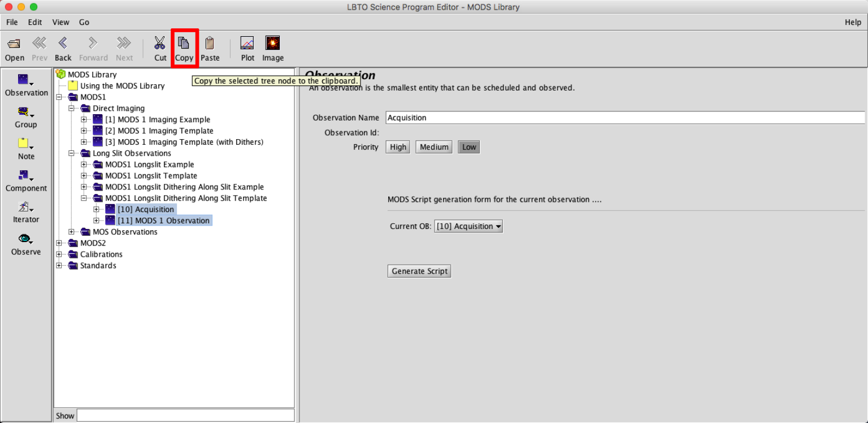The width and height of the screenshot is (868, 423).
Task: Open the File menu
Action: point(12,22)
